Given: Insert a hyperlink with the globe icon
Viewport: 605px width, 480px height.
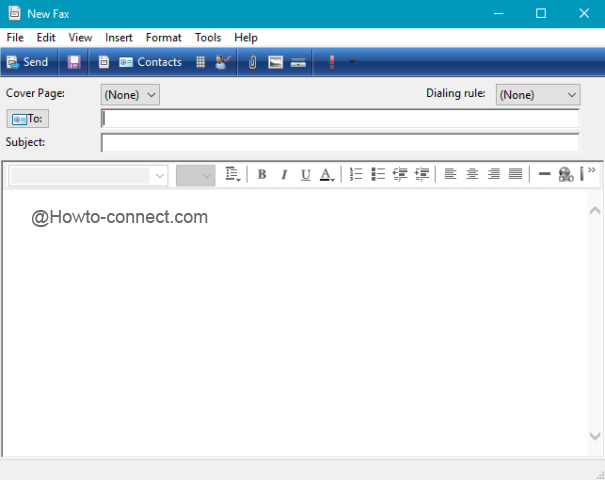Looking at the screenshot, I should (566, 174).
